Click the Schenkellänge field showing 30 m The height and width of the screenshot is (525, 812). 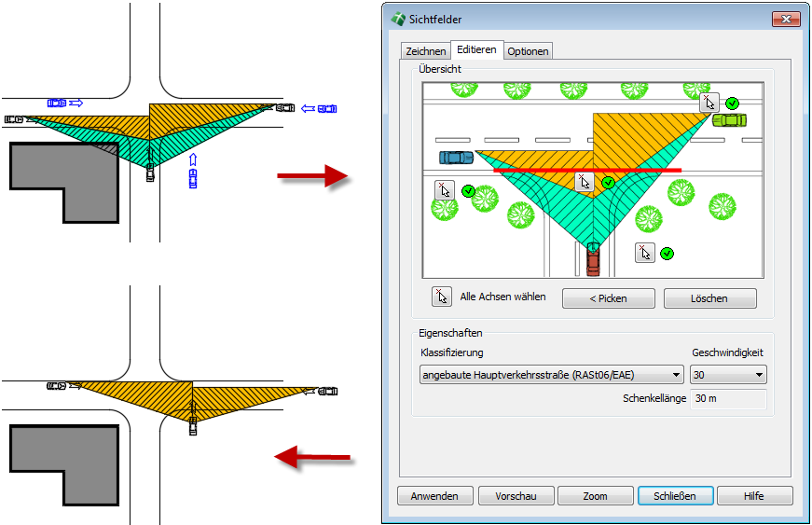click(x=728, y=399)
